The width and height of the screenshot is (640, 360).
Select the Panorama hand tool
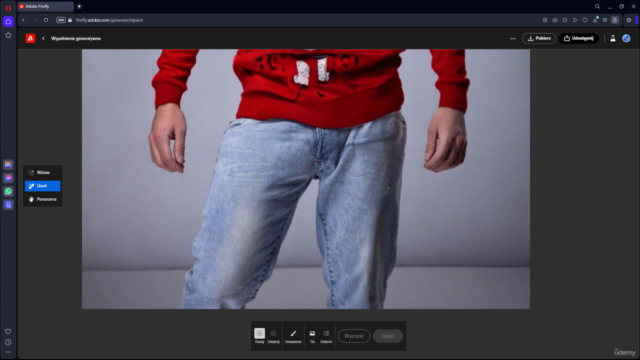pyautogui.click(x=42, y=199)
